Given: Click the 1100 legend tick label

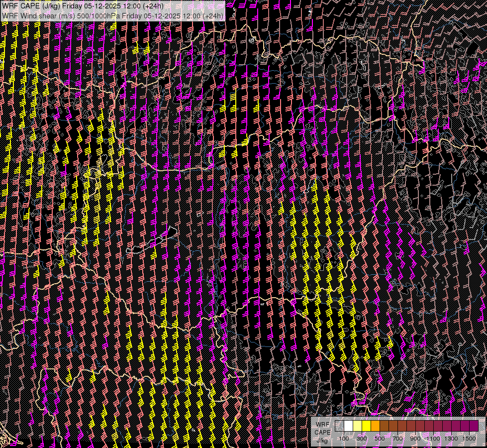Looking at the screenshot, I should point(433,438).
